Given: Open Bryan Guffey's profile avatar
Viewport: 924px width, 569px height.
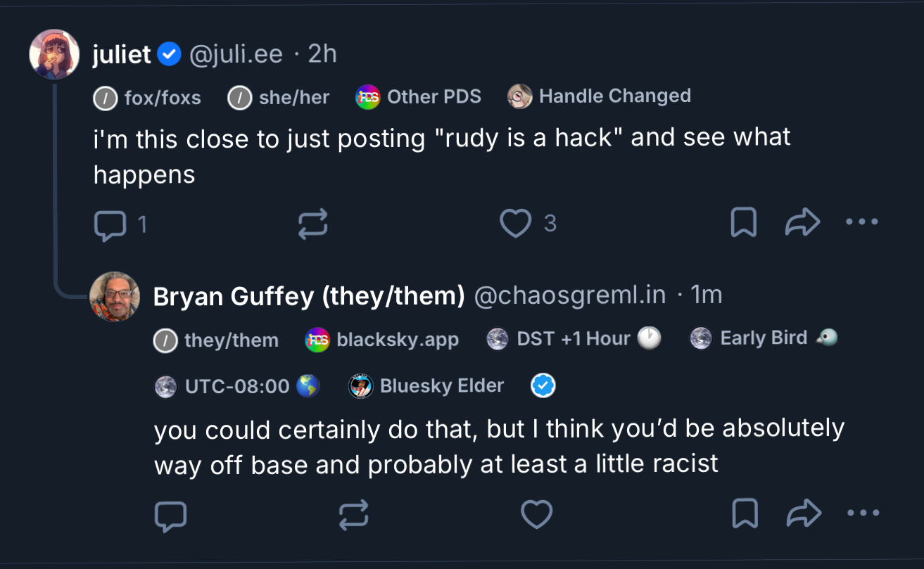Looking at the screenshot, I should tap(115, 297).
